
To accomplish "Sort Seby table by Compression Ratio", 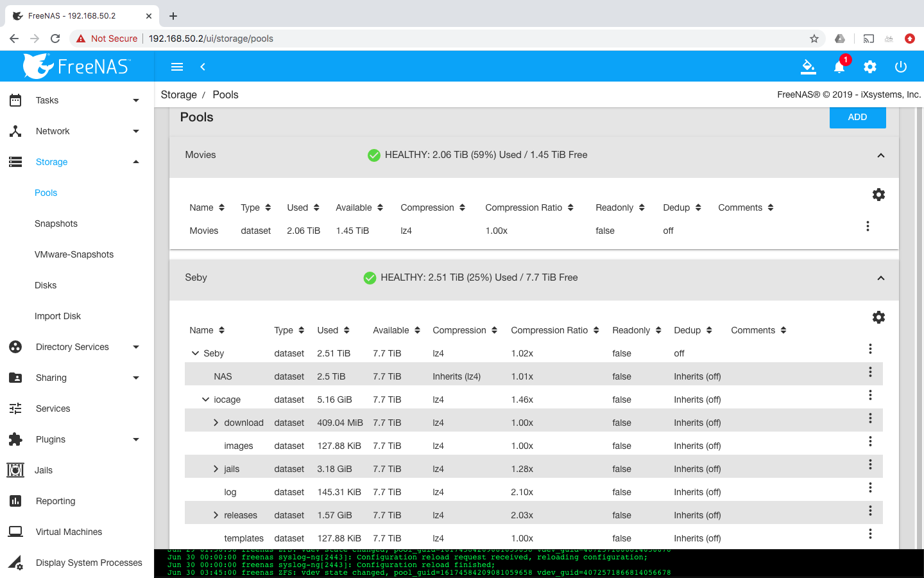I will (x=555, y=330).
